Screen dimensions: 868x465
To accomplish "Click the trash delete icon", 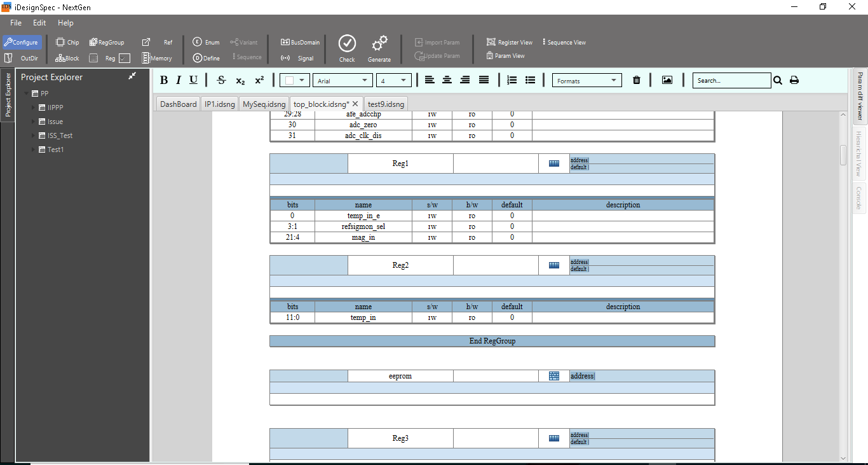I will coord(637,80).
